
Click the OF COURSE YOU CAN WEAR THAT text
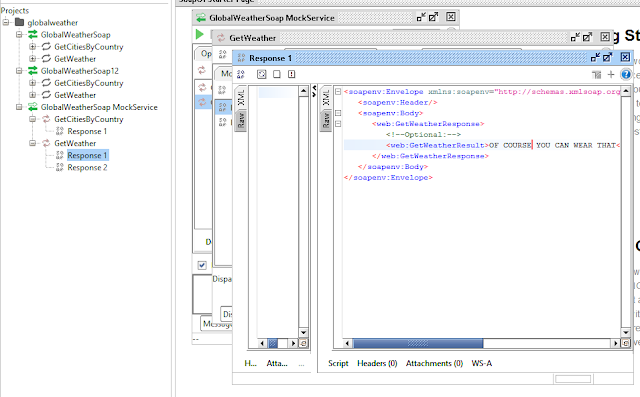click(552, 145)
